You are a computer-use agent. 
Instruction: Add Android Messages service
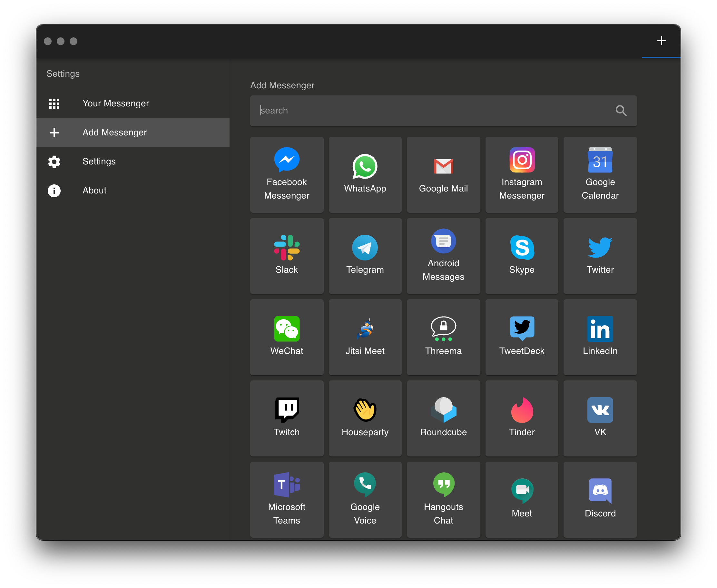tap(443, 256)
